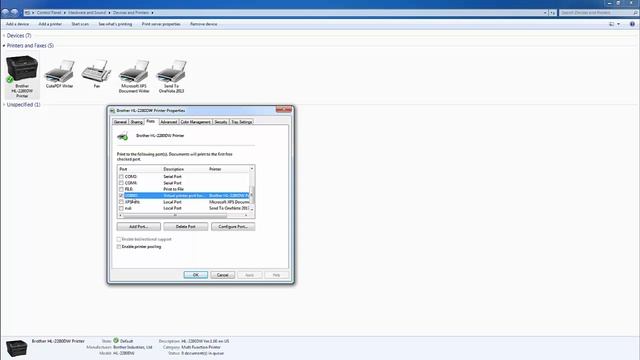
Task: Click the Configure Port button
Action: click(x=233, y=227)
